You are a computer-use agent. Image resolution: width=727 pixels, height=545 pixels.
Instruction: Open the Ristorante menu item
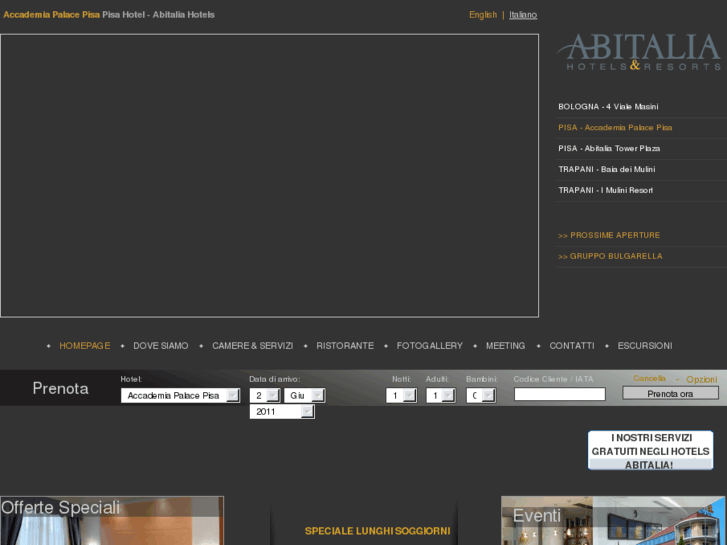click(x=345, y=346)
